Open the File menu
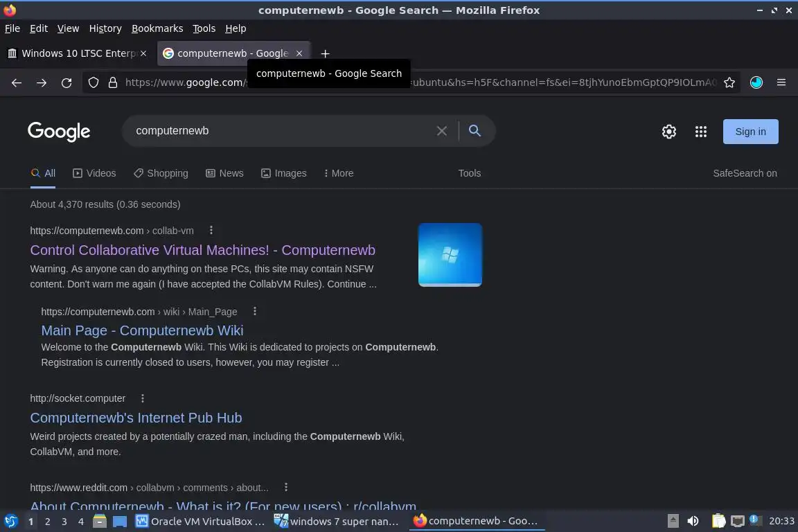 pyautogui.click(x=12, y=28)
